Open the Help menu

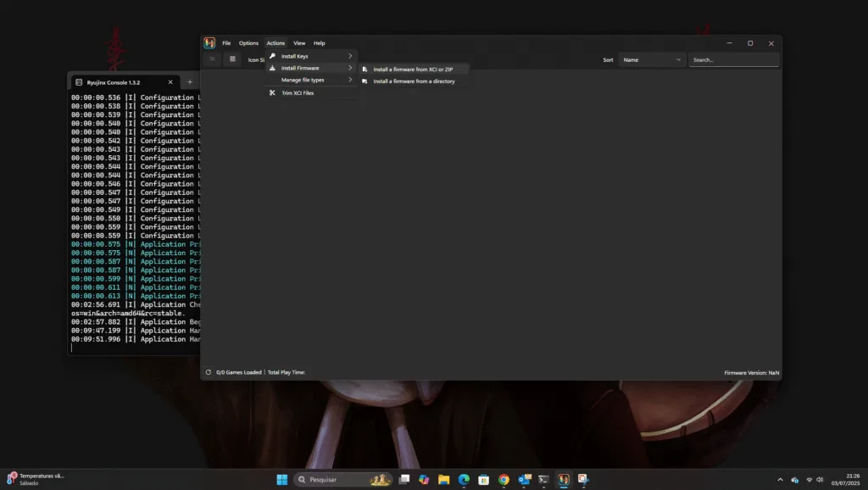pos(320,43)
